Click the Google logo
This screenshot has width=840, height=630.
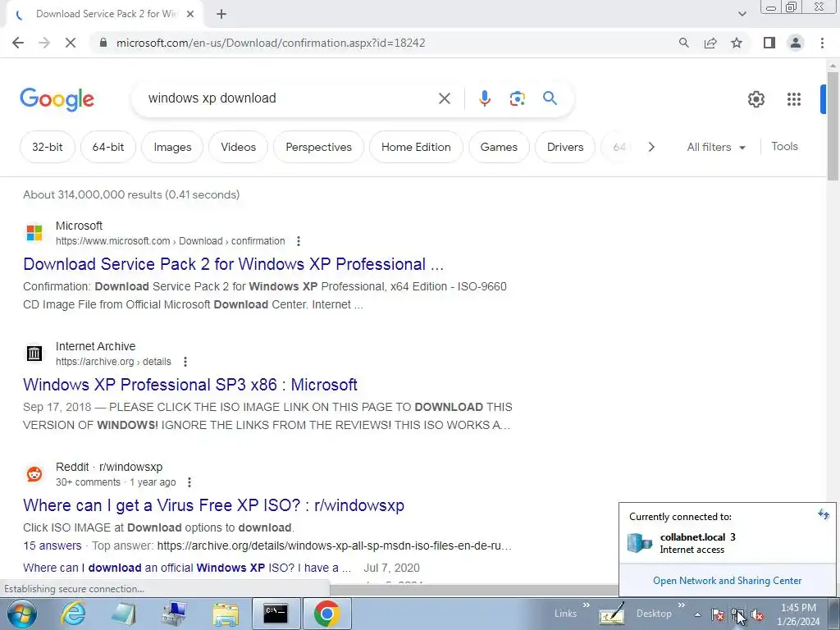point(57,99)
